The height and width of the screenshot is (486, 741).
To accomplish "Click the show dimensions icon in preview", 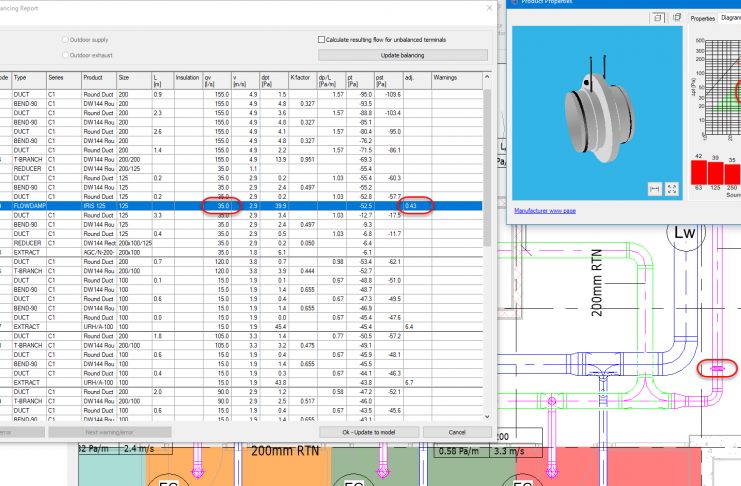I will [654, 188].
